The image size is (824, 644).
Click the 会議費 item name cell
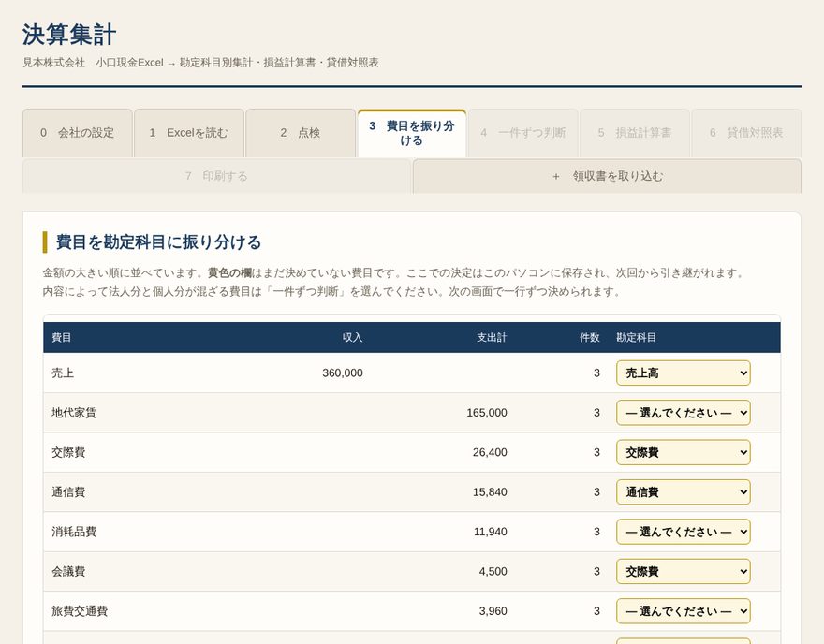click(x=68, y=572)
